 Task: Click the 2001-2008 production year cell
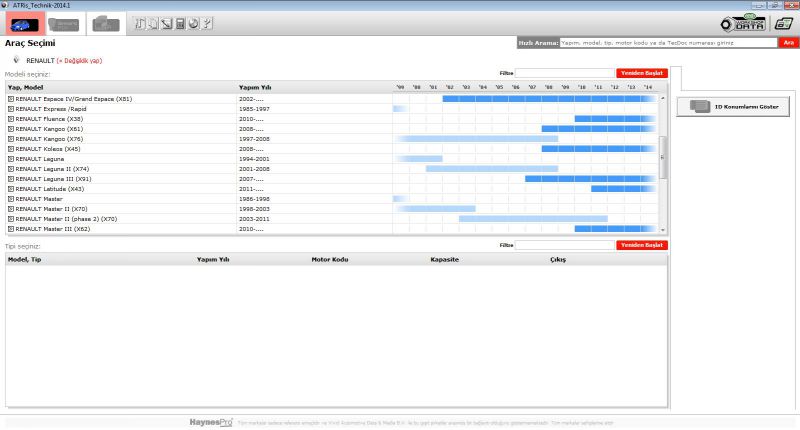(x=254, y=169)
